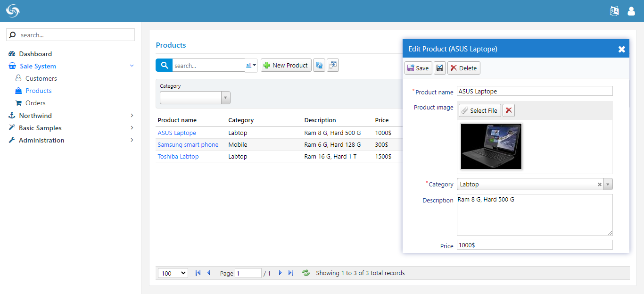Open the Category filter dropdown above the grid
Screen dimensions: 644x294
[x=225, y=98]
